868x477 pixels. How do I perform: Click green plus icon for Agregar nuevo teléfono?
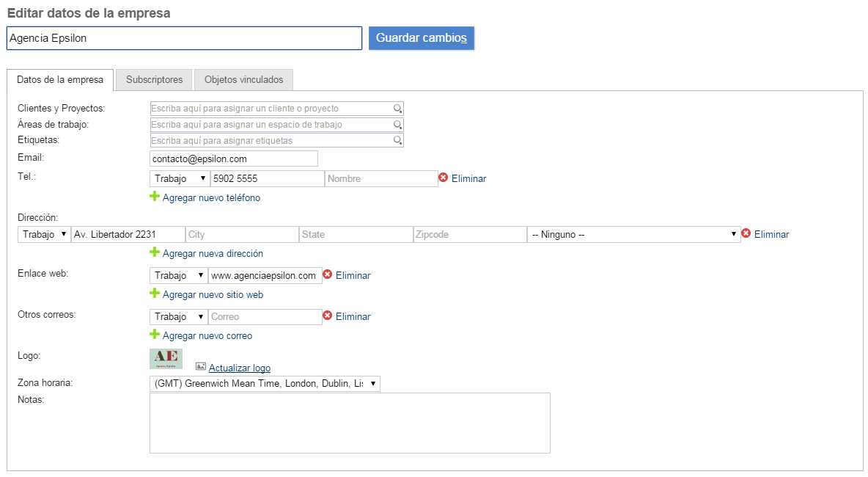pyautogui.click(x=155, y=197)
